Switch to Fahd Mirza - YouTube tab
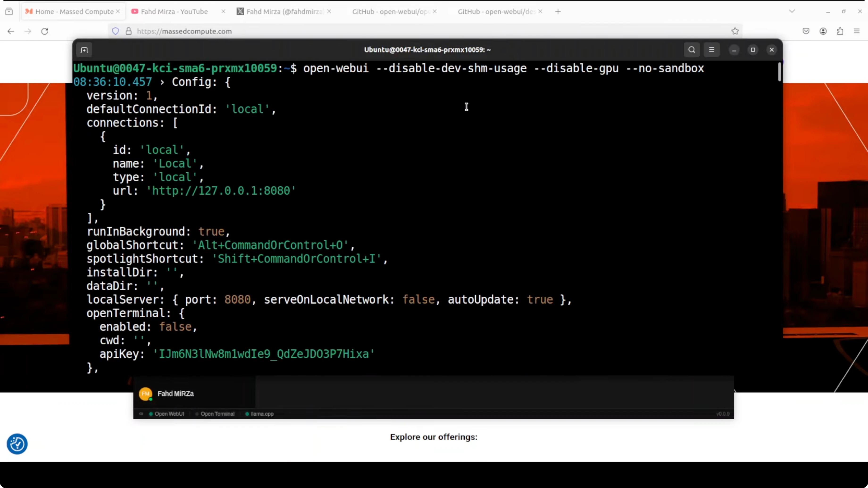This screenshot has height=488, width=868. coord(174,12)
